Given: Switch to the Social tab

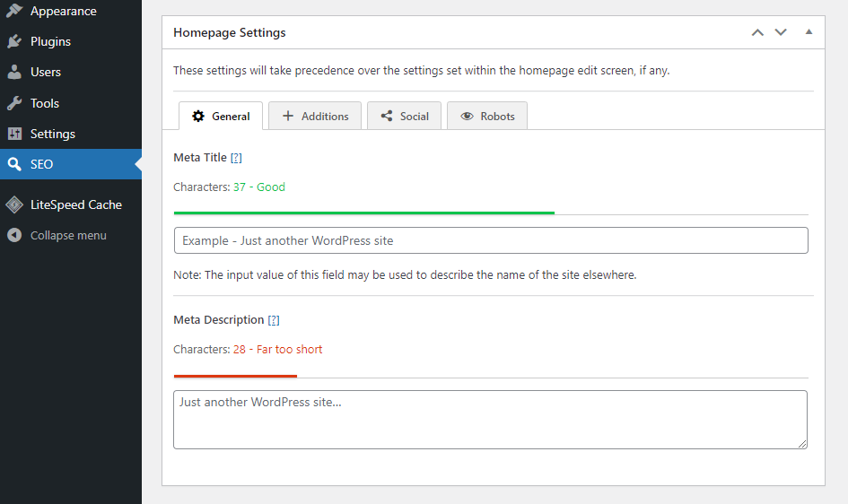Looking at the screenshot, I should tap(404, 116).
